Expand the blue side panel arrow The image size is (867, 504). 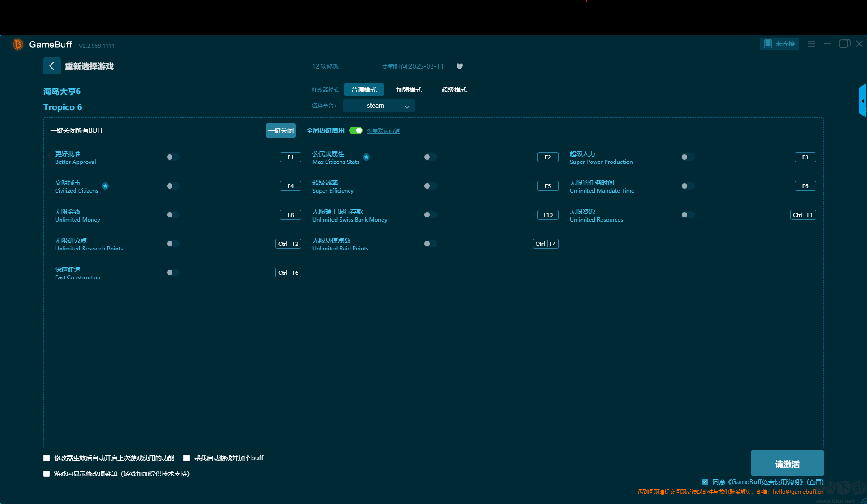pyautogui.click(x=862, y=101)
